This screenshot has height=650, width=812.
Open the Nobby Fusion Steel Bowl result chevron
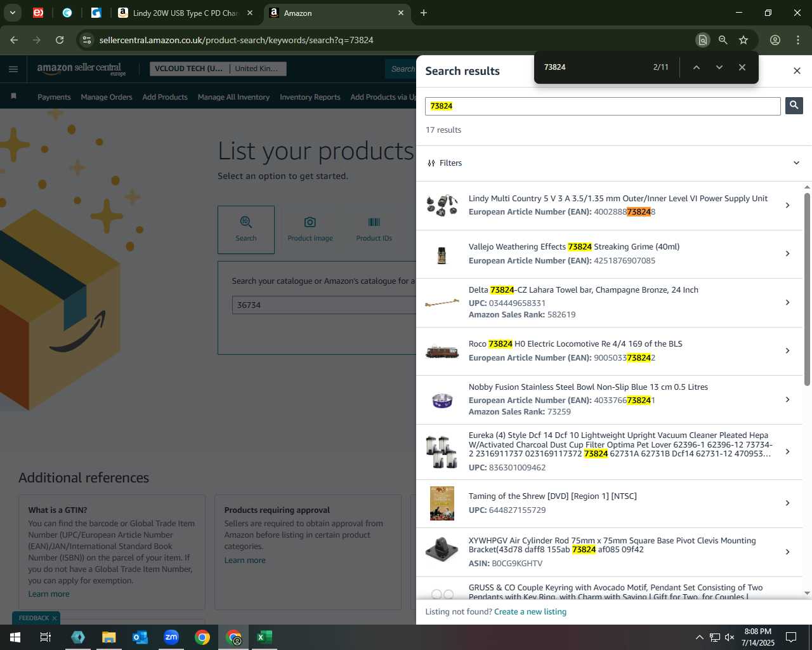pyautogui.click(x=787, y=400)
